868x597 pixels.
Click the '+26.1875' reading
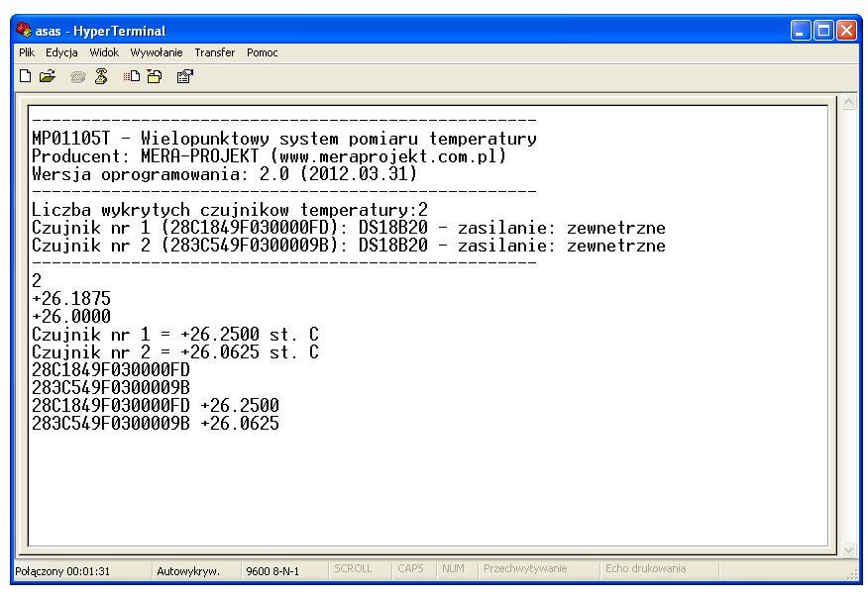click(x=71, y=299)
